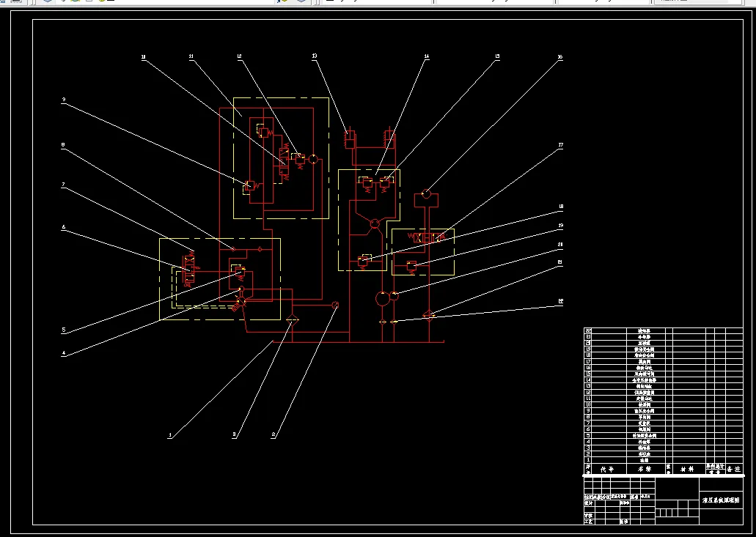Click callout number 18 right of the schematic

560,207
